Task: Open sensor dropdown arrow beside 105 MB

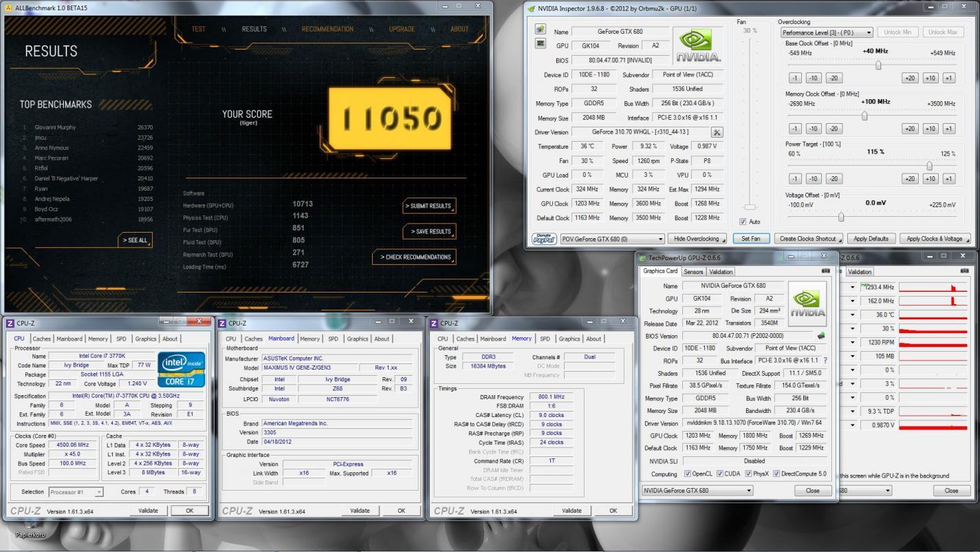Action: click(x=853, y=356)
